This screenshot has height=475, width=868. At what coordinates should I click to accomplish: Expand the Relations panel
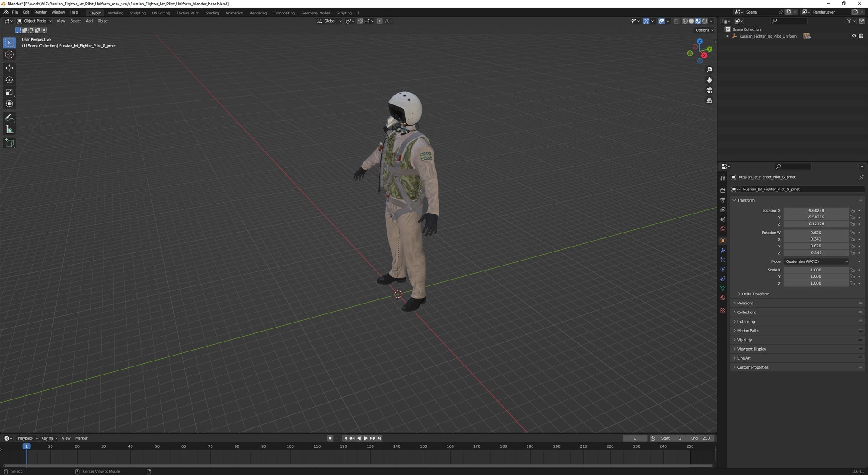(x=745, y=304)
